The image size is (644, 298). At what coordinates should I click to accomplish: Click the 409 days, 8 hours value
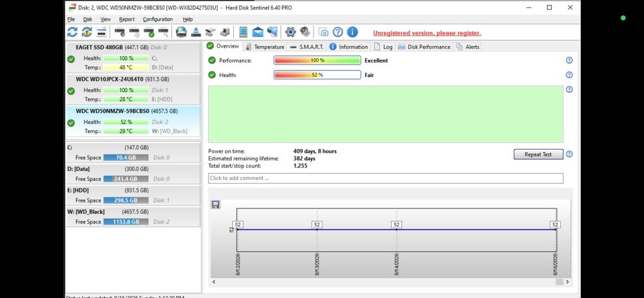(315, 151)
